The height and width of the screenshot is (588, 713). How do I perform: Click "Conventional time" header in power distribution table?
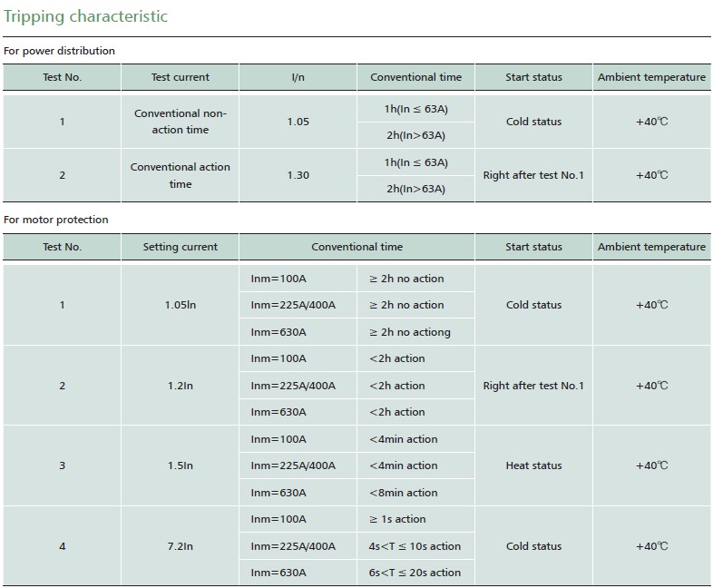tap(416, 77)
